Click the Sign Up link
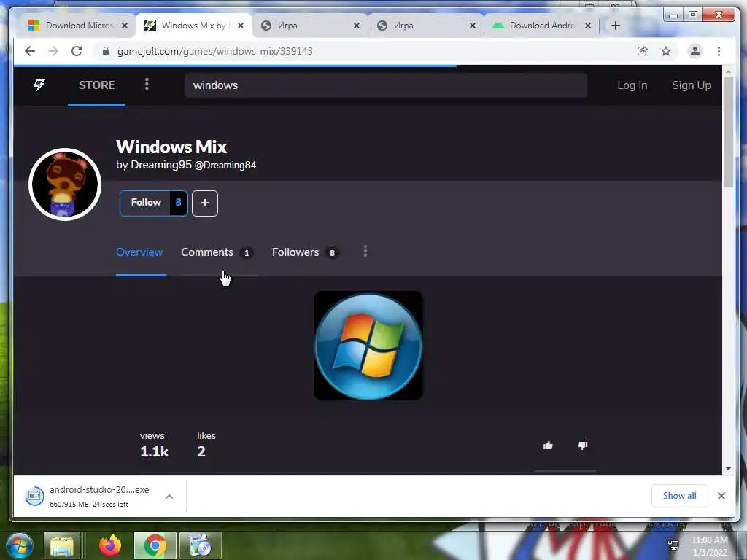This screenshot has height=560, width=747. 691,85
